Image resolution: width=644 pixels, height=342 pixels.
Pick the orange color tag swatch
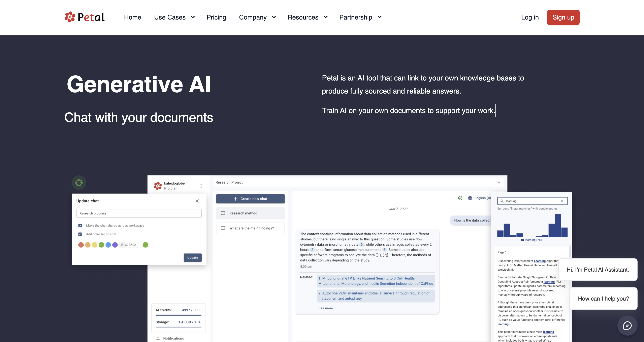(x=88, y=245)
